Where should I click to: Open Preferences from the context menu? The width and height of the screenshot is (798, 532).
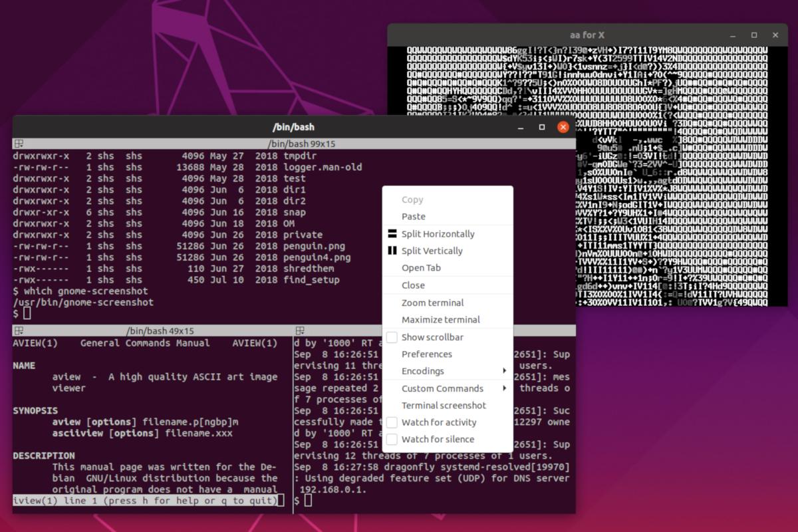[426, 354]
